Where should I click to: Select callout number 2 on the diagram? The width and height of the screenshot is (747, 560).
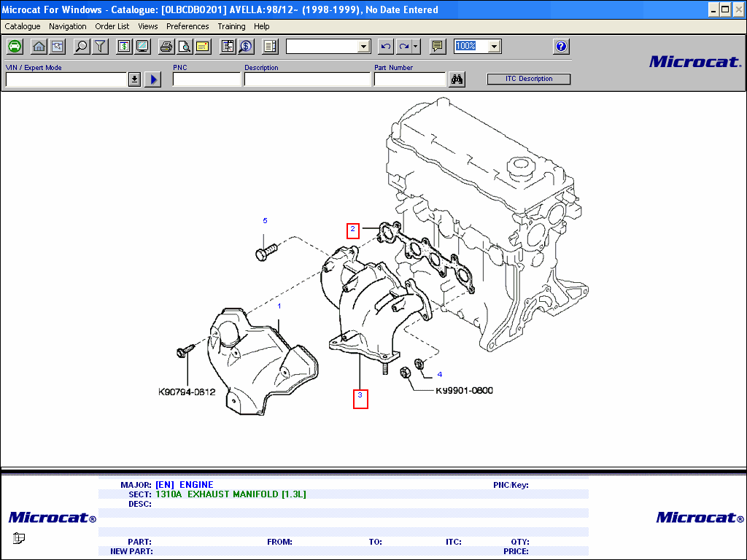tap(352, 228)
